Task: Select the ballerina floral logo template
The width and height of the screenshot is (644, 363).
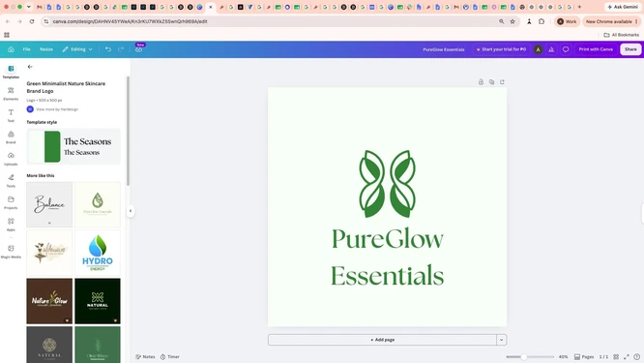Action: [49, 253]
